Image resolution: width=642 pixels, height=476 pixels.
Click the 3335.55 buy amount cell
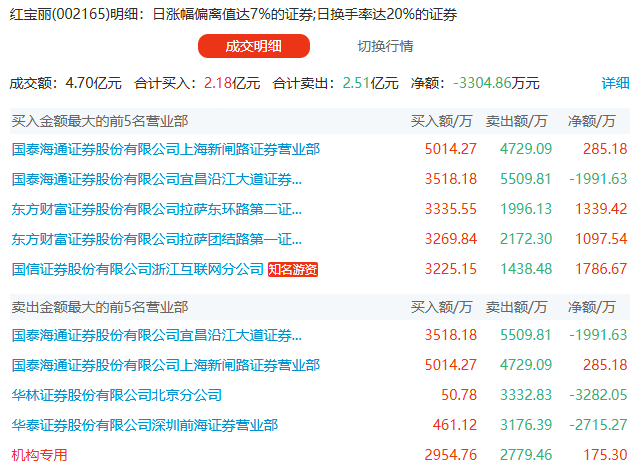(450, 209)
